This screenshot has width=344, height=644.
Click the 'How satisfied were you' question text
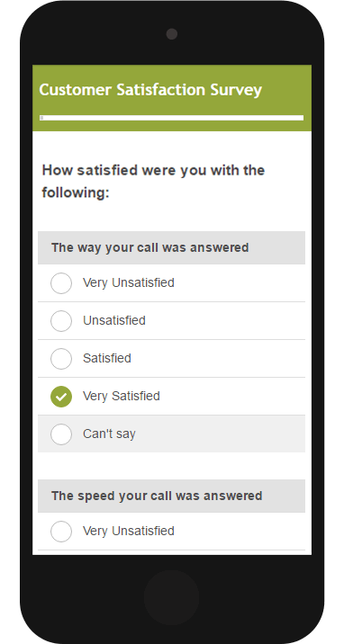pyautogui.click(x=153, y=181)
